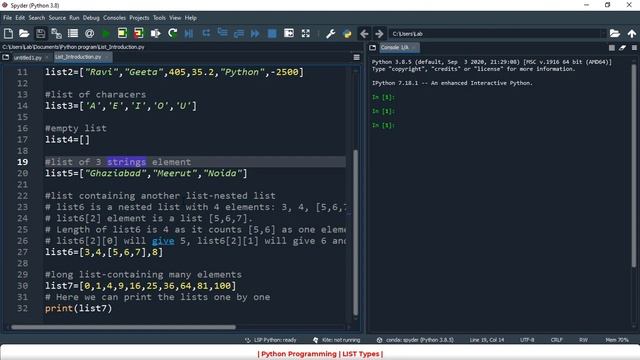
Task: Click UTF-8 encoding status entry
Action: pos(527,340)
